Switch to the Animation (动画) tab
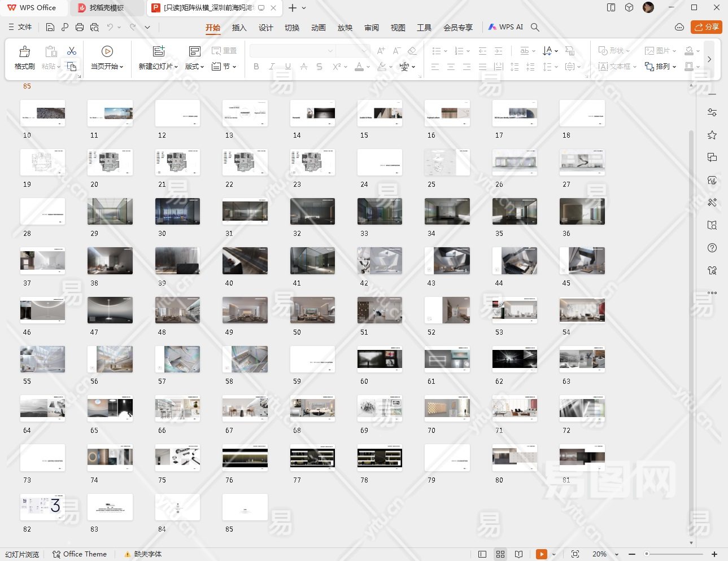The height and width of the screenshot is (561, 728). (318, 28)
